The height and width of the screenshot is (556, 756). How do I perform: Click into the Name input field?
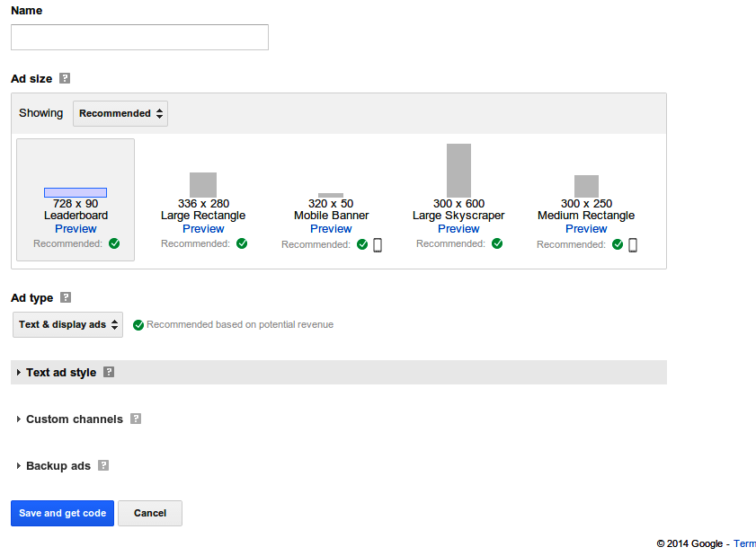140,37
